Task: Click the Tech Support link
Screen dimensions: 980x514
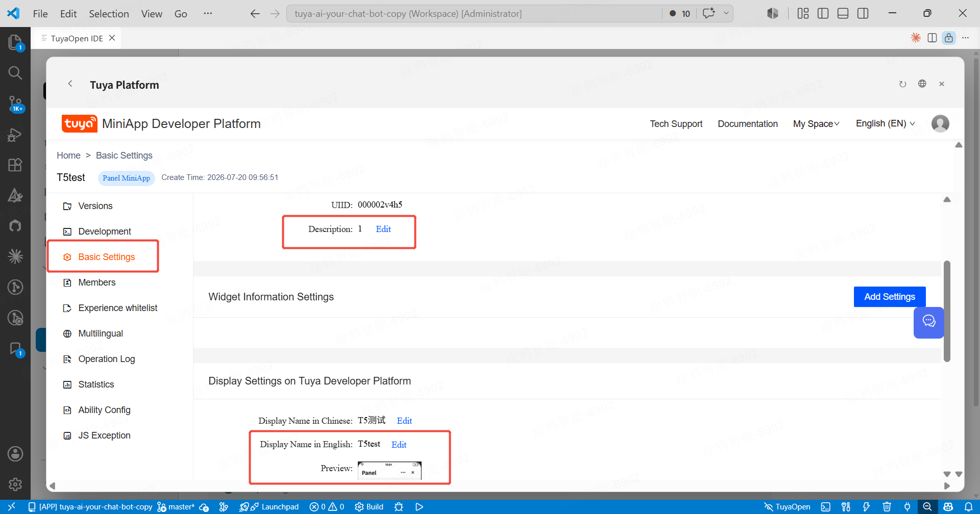Action: (676, 124)
